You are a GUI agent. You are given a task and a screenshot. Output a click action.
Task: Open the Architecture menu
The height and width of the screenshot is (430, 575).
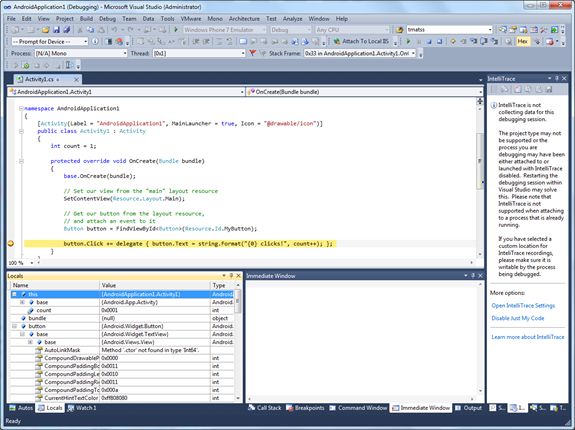pyautogui.click(x=244, y=19)
